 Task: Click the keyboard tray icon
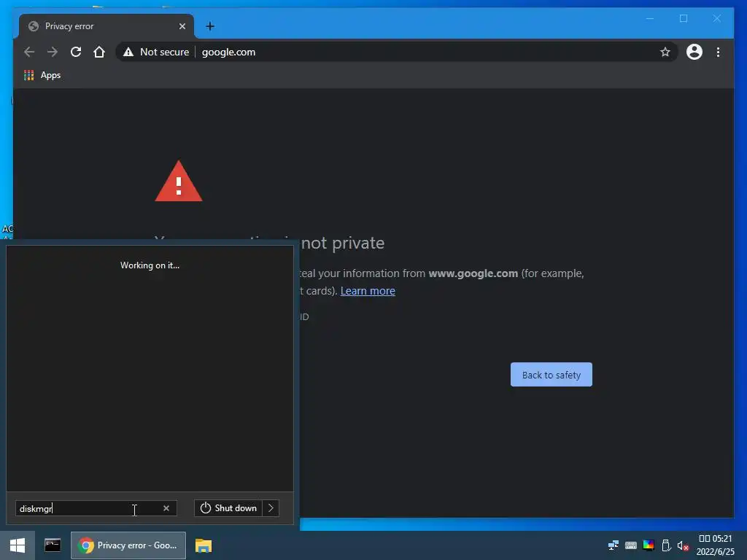tap(631, 545)
